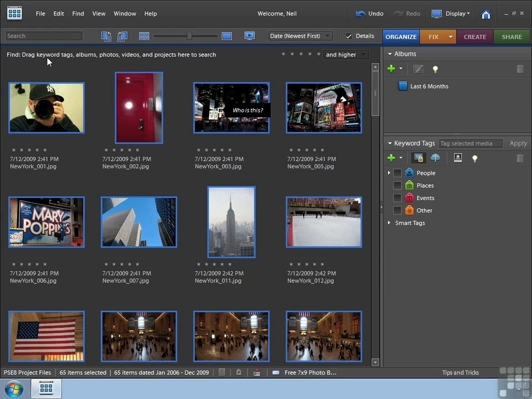Click envelope icon in status bar
532x399 pixels.
coord(276,372)
